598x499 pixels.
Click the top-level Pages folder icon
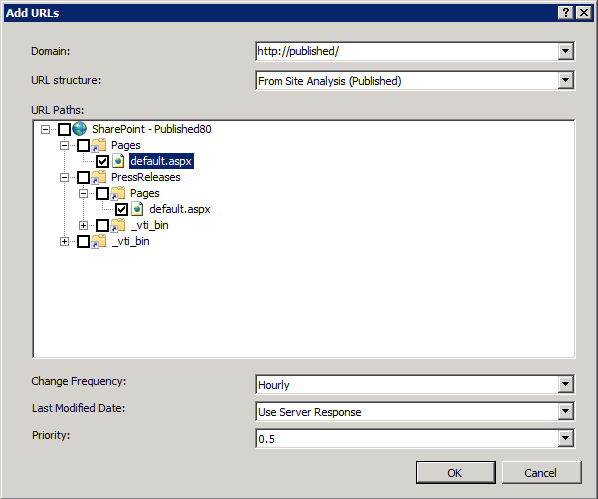point(99,145)
